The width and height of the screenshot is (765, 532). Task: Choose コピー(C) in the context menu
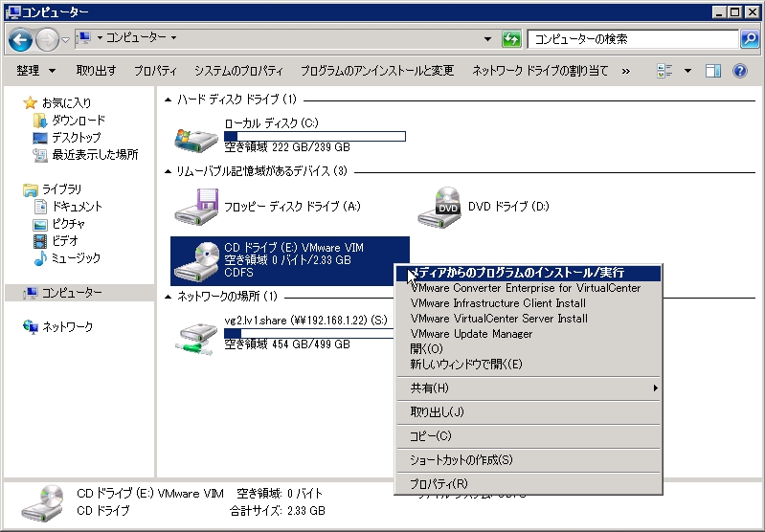pyautogui.click(x=529, y=436)
